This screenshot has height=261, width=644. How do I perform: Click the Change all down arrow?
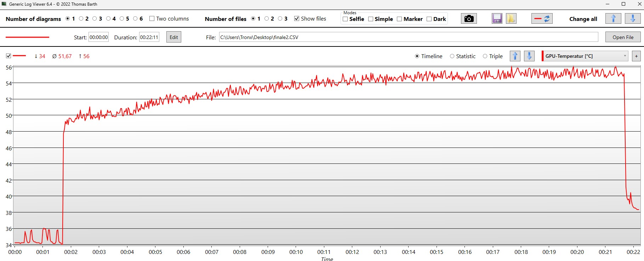[633, 19]
